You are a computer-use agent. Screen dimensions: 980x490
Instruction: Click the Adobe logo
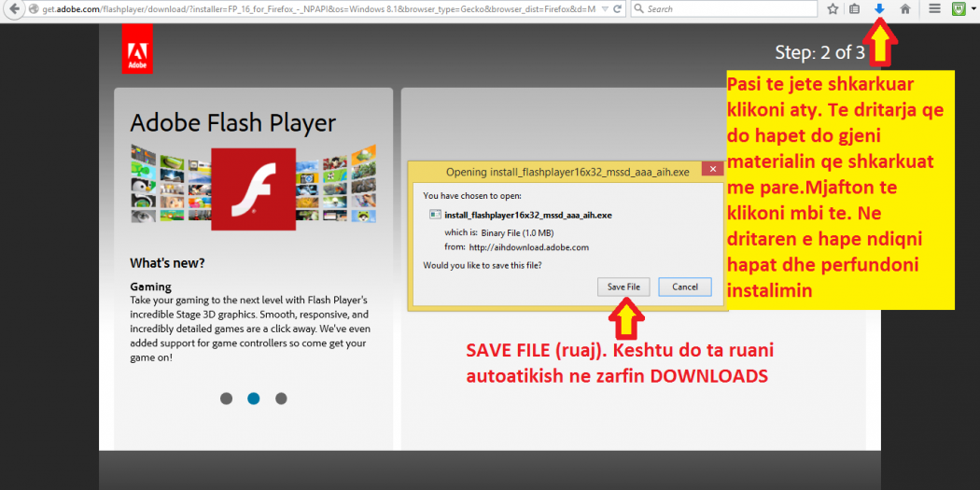coord(137,49)
